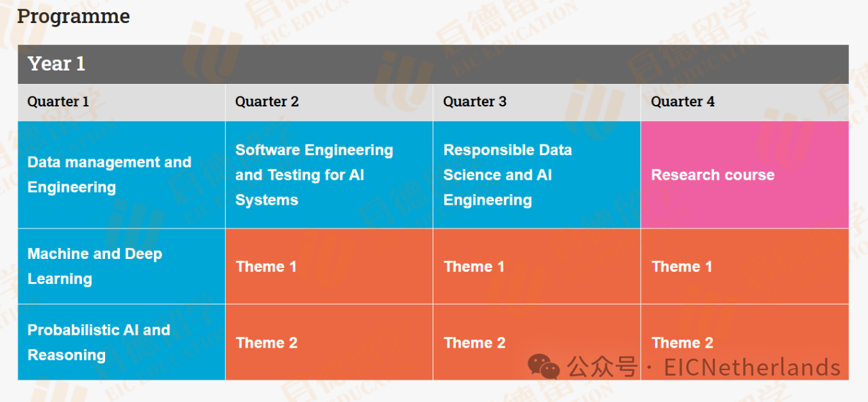
Task: Select the Quarter 3 column header
Action: 536,102
